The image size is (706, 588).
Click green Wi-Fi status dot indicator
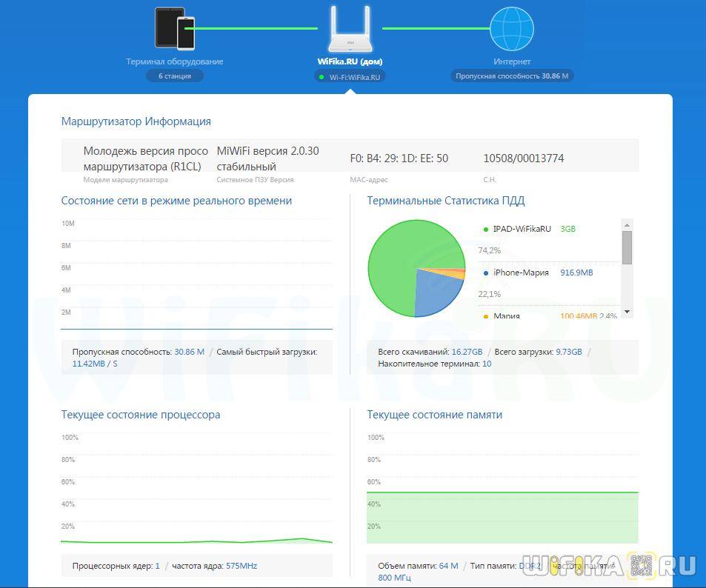(x=321, y=77)
